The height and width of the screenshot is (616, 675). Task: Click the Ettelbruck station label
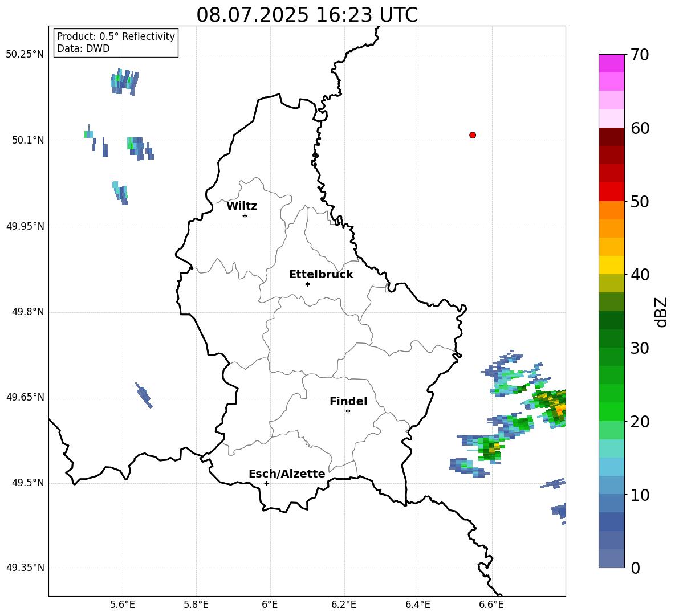[321, 275]
